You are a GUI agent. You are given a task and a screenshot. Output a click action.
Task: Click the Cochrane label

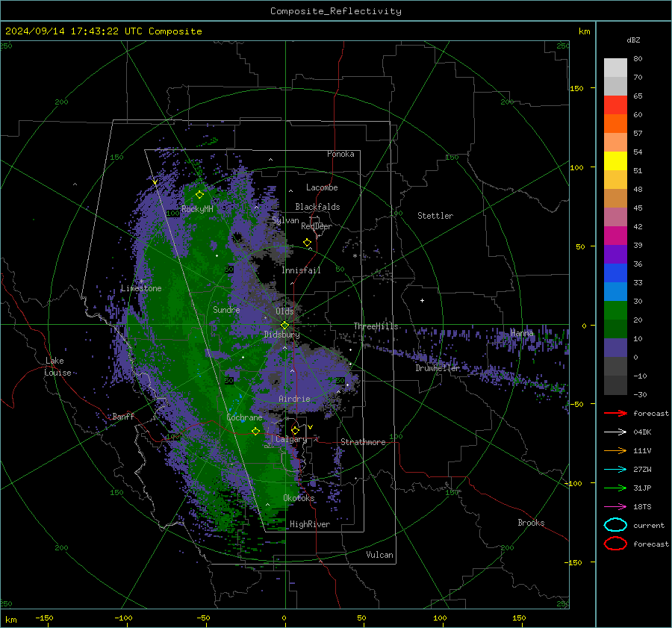click(244, 417)
